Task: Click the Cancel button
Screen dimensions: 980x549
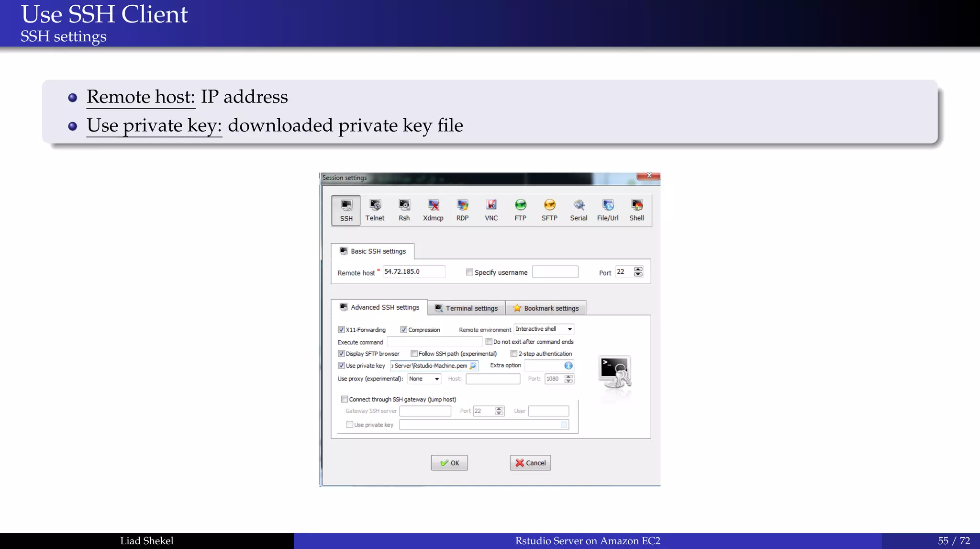Action: coord(530,463)
